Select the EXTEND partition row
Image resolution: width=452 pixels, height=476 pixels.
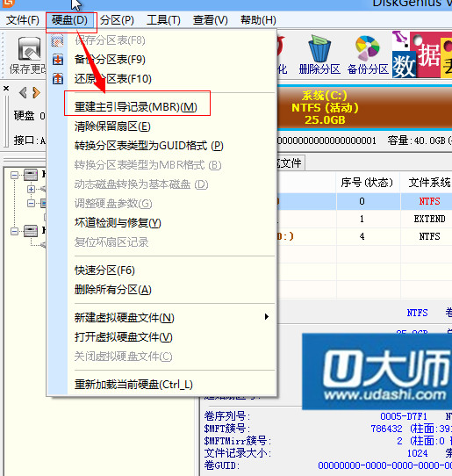[x=364, y=219]
